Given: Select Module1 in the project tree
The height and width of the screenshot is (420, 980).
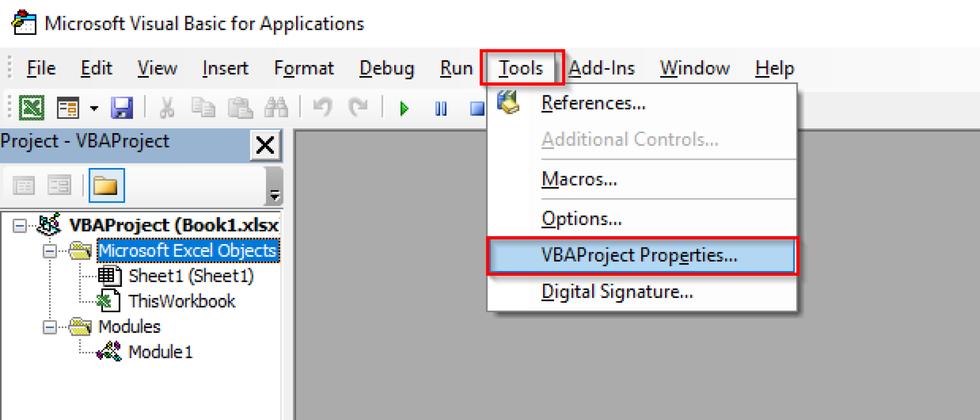Looking at the screenshot, I should (x=160, y=352).
